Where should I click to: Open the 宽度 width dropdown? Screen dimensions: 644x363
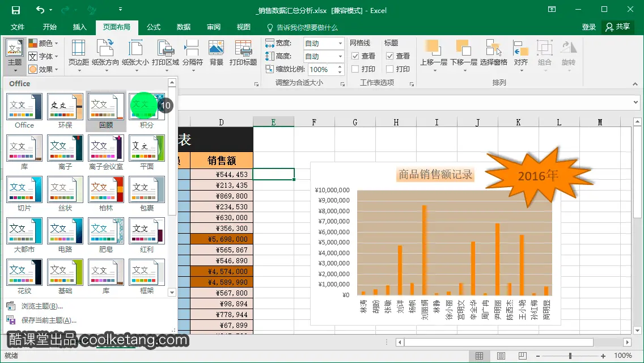coord(340,43)
